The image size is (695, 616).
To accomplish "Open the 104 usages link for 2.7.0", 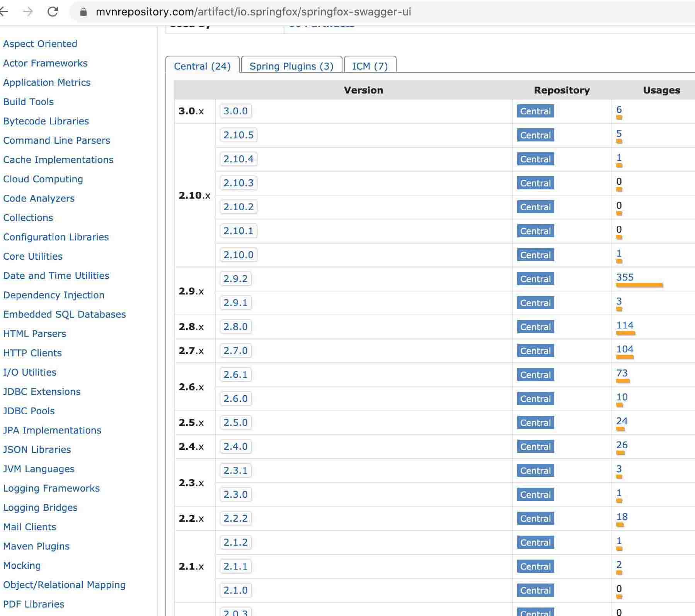I will pyautogui.click(x=625, y=349).
